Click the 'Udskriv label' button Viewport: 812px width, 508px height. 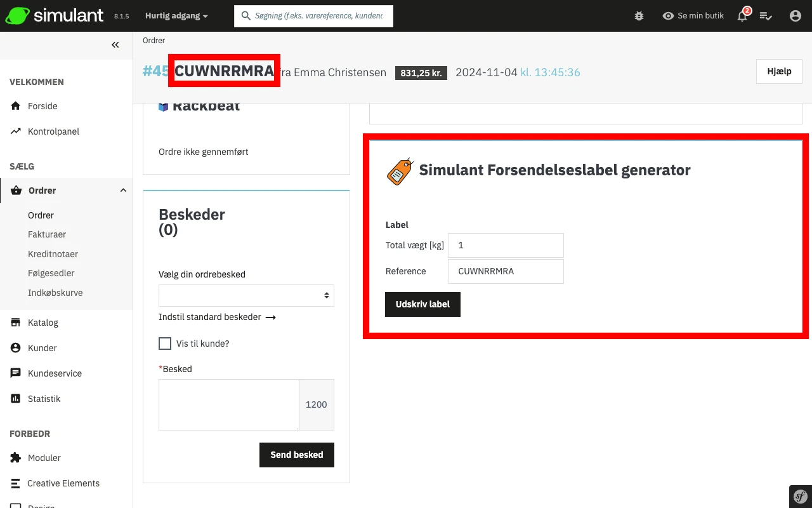pyautogui.click(x=422, y=304)
